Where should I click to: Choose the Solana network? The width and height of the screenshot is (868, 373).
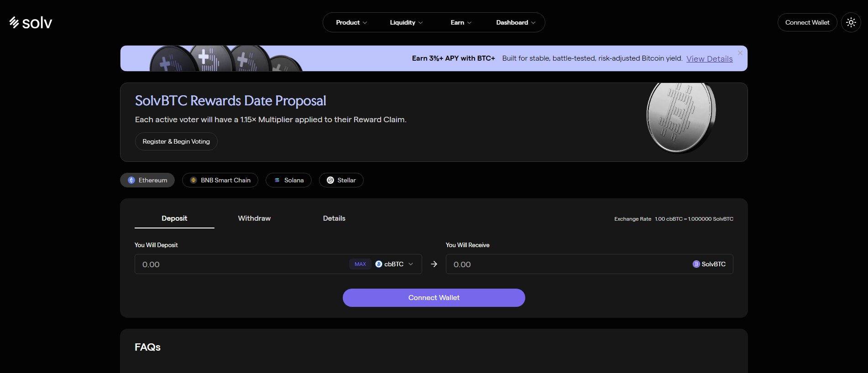pos(288,180)
